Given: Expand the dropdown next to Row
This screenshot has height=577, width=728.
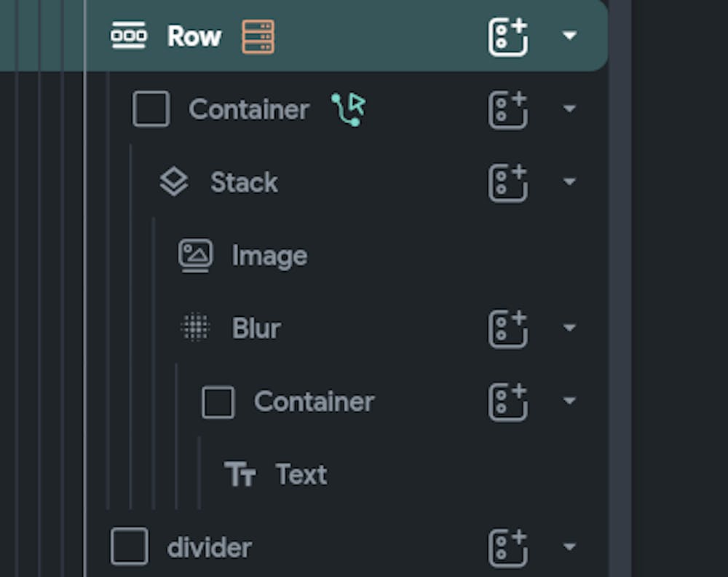Looking at the screenshot, I should (569, 35).
